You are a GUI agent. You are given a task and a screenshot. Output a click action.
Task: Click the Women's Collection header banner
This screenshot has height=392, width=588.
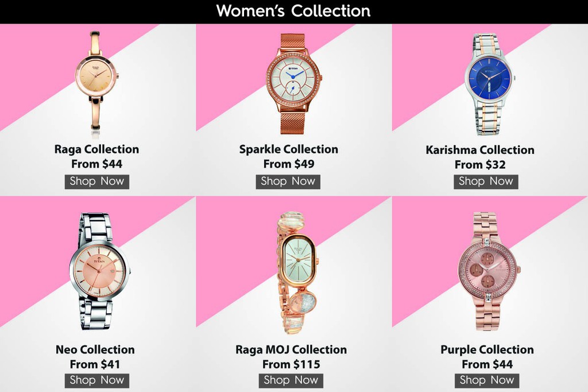point(294,11)
